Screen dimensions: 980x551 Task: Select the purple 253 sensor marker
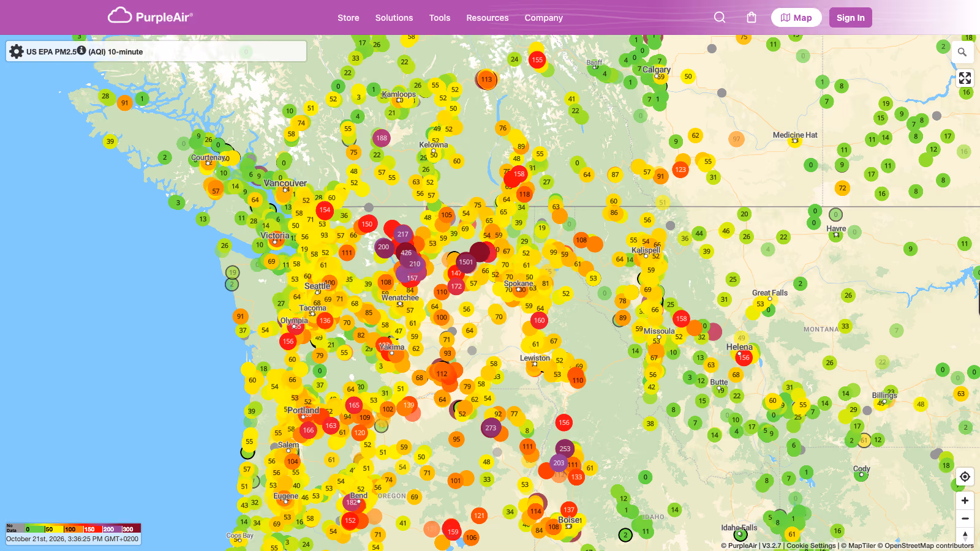click(x=565, y=449)
